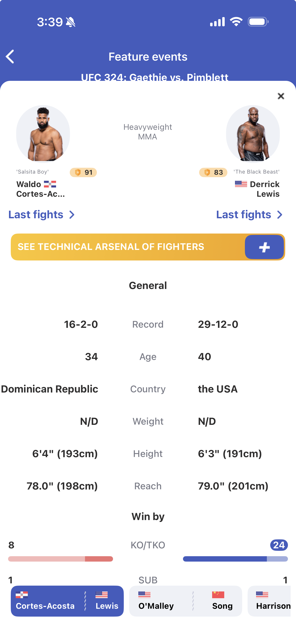Tap the muted notifications bell in status bar

71,22
